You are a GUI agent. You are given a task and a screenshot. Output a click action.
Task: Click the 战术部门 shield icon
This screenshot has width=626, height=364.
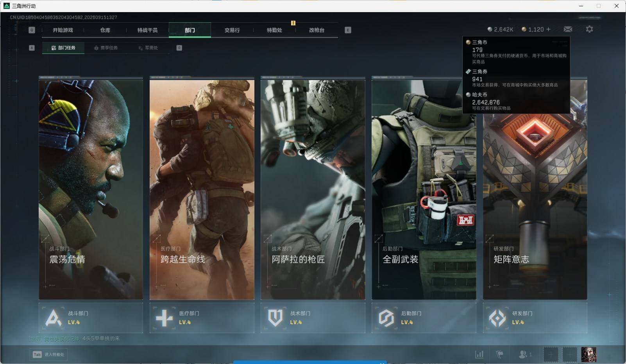(x=275, y=318)
